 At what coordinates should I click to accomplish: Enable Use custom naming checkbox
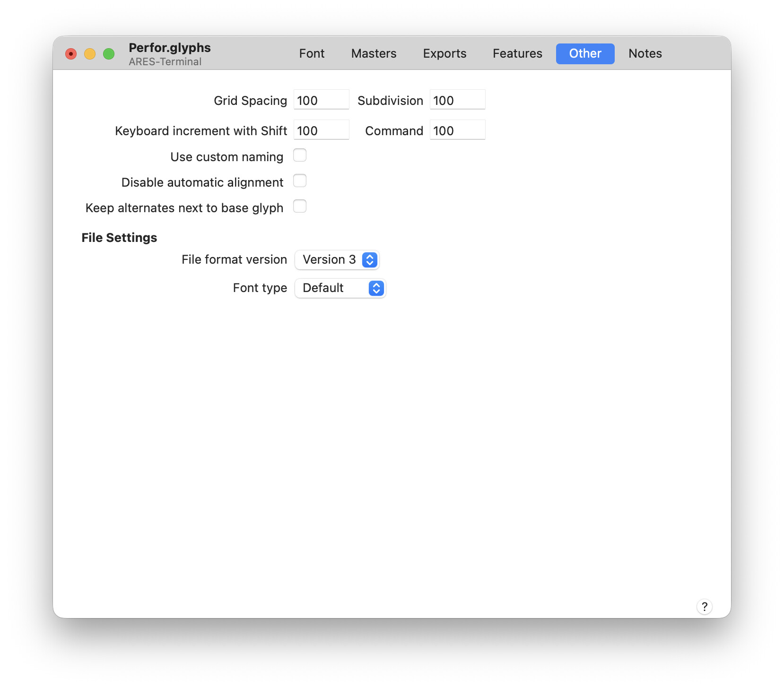(x=300, y=155)
